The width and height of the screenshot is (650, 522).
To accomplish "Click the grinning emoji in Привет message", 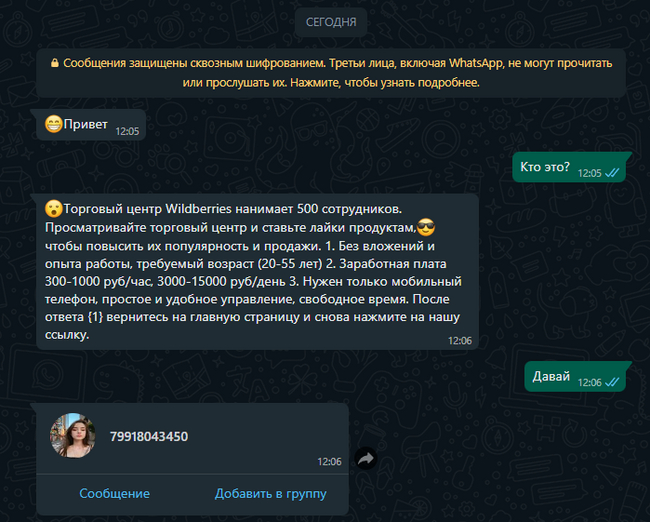I will pyautogui.click(x=53, y=124).
